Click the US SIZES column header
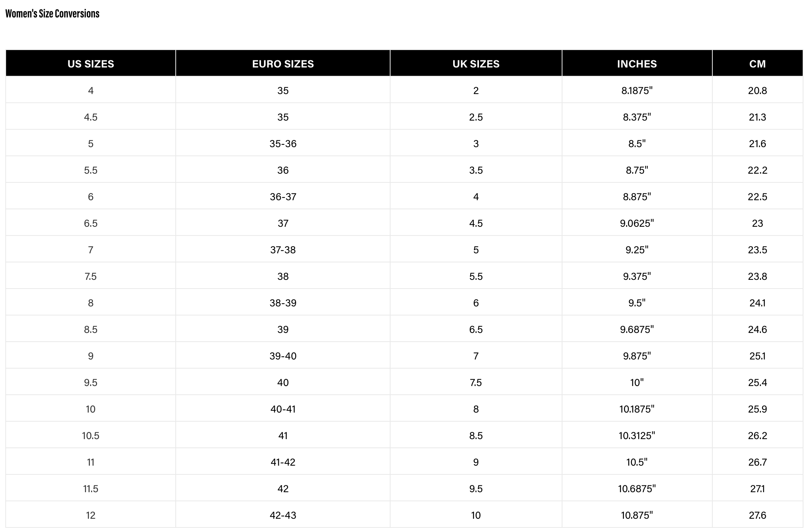Image resolution: width=808 pixels, height=532 pixels. pos(91,64)
